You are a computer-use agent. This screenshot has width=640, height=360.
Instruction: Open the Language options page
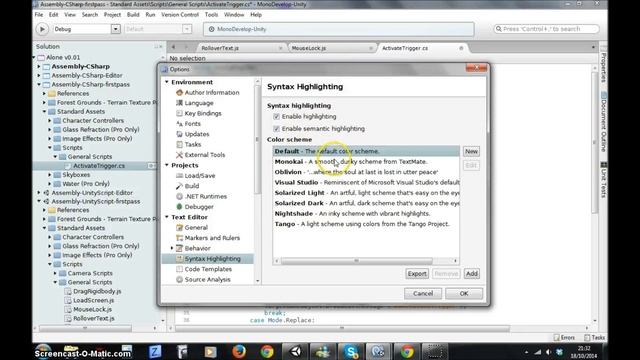(199, 103)
